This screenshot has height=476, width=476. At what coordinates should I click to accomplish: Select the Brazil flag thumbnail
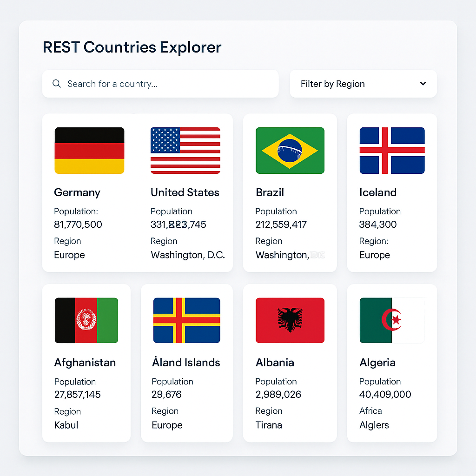click(x=290, y=151)
